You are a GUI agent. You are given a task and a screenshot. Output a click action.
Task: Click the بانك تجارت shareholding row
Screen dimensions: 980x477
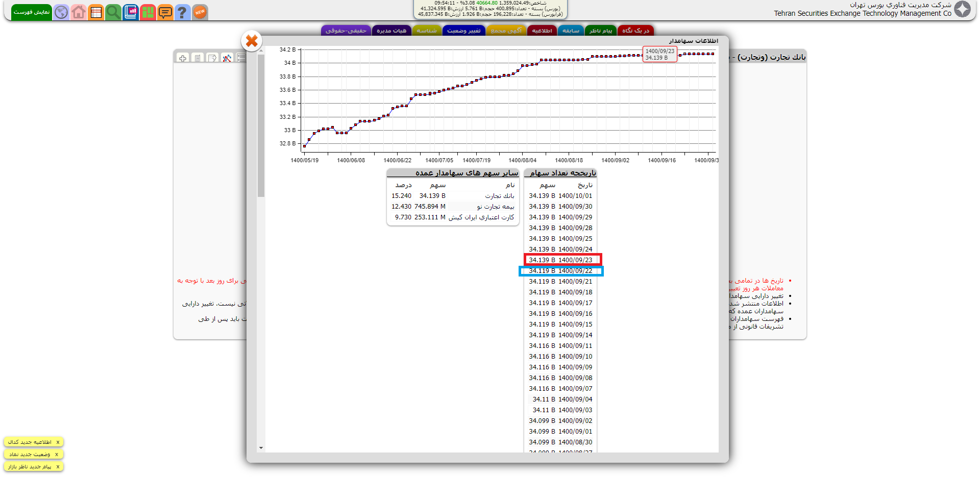[453, 196]
